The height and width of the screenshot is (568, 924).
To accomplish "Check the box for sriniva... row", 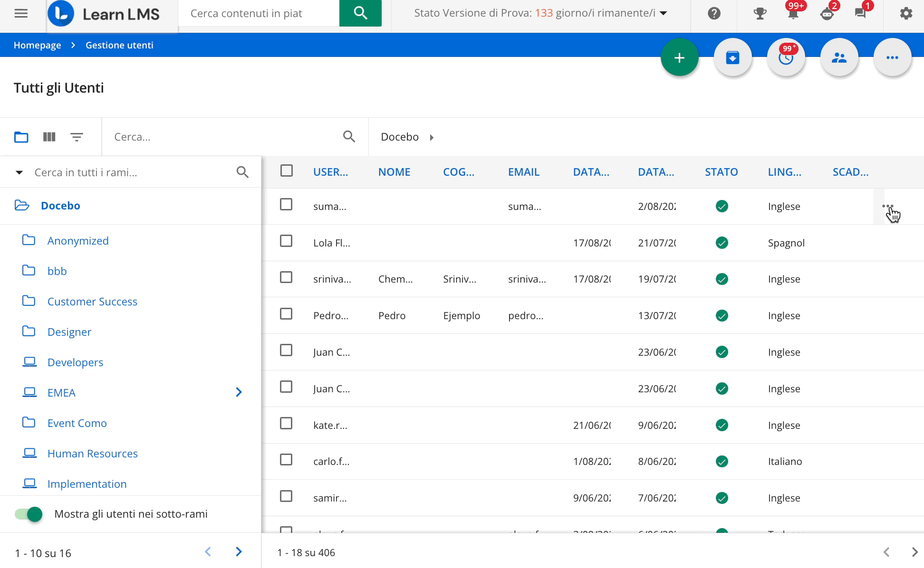I will 286,277.
